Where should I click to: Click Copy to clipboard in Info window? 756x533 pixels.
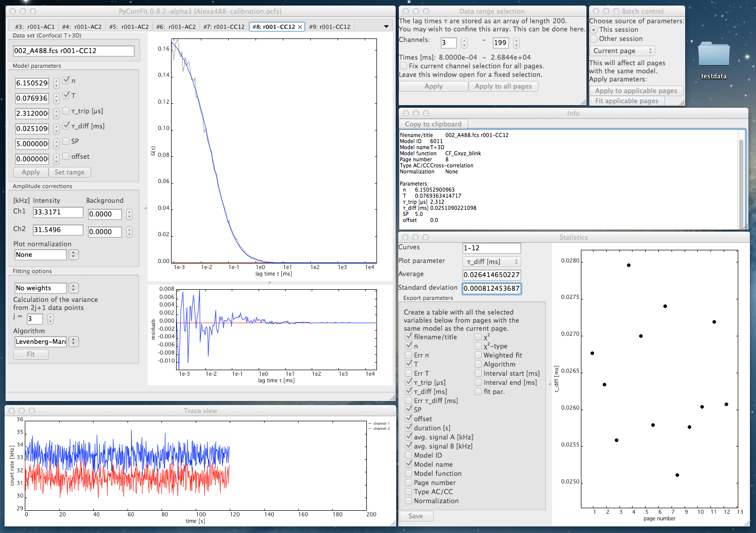[x=433, y=124]
